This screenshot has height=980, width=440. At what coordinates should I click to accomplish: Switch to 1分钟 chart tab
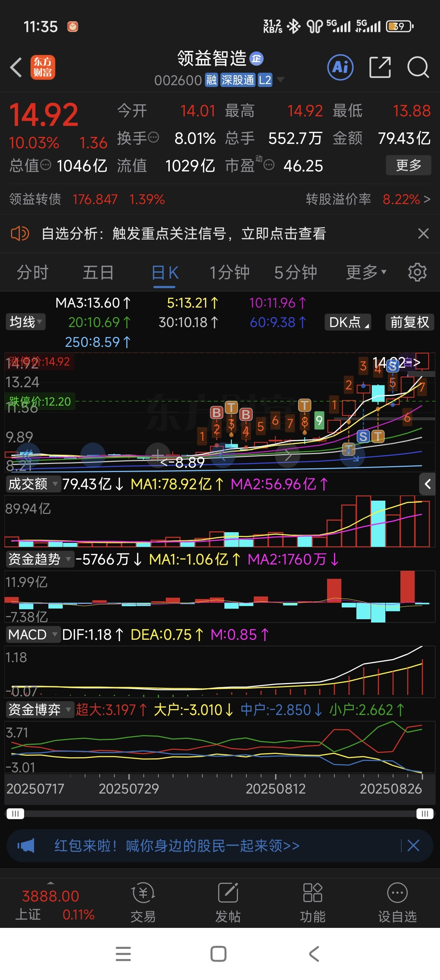[x=230, y=272]
